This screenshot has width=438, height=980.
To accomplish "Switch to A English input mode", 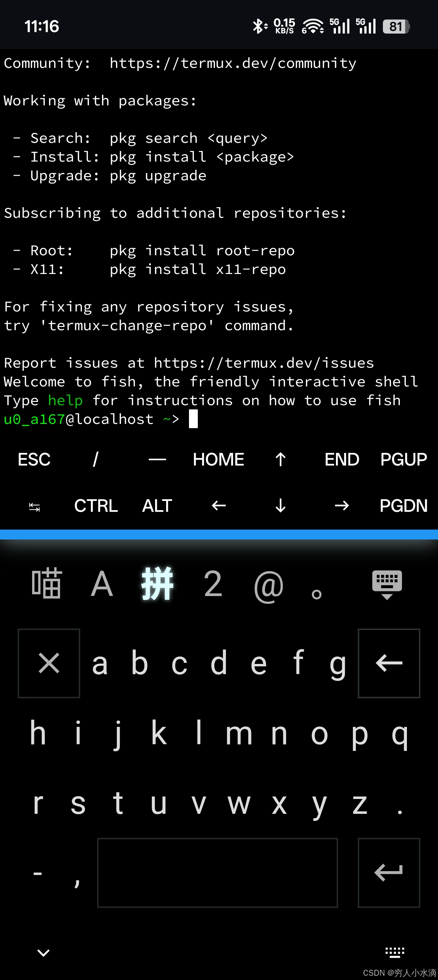I will 102,584.
